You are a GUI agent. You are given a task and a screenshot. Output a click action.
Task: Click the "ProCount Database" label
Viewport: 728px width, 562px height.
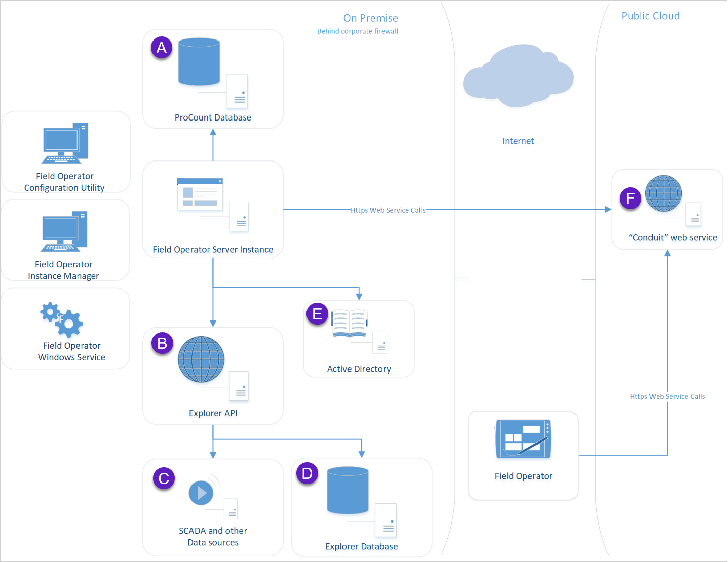(x=213, y=117)
